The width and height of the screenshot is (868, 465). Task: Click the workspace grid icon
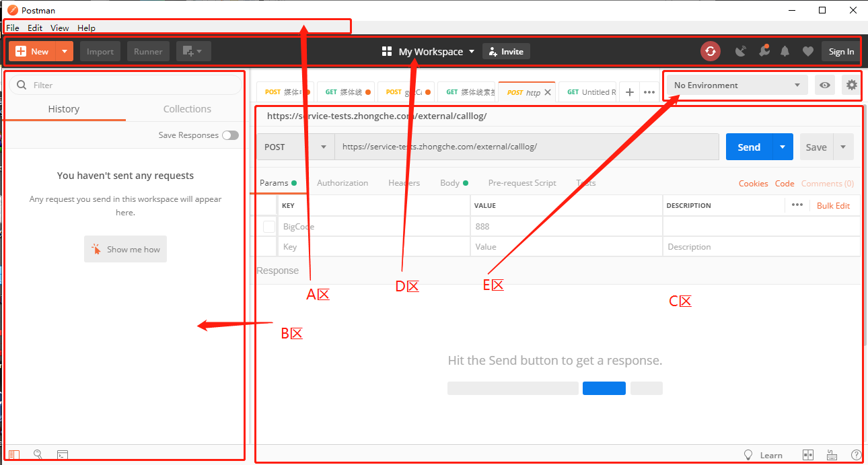point(386,51)
